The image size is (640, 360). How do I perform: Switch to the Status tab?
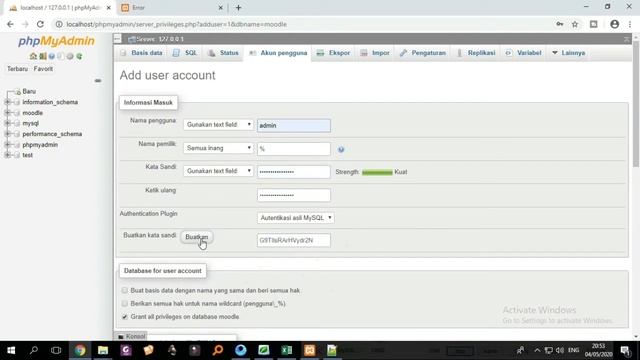(x=223, y=53)
